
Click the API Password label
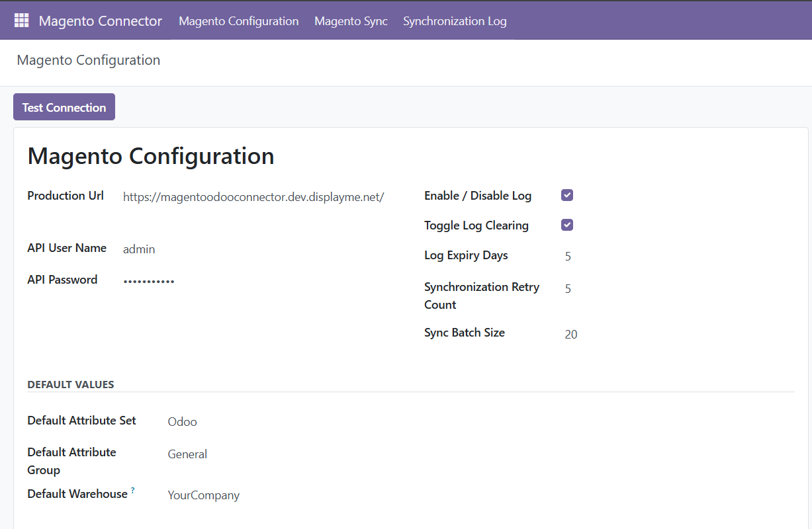pyautogui.click(x=62, y=280)
